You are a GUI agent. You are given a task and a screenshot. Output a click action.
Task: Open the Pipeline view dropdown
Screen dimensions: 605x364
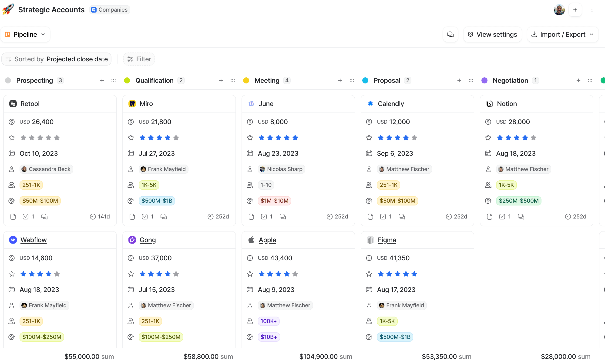click(25, 35)
